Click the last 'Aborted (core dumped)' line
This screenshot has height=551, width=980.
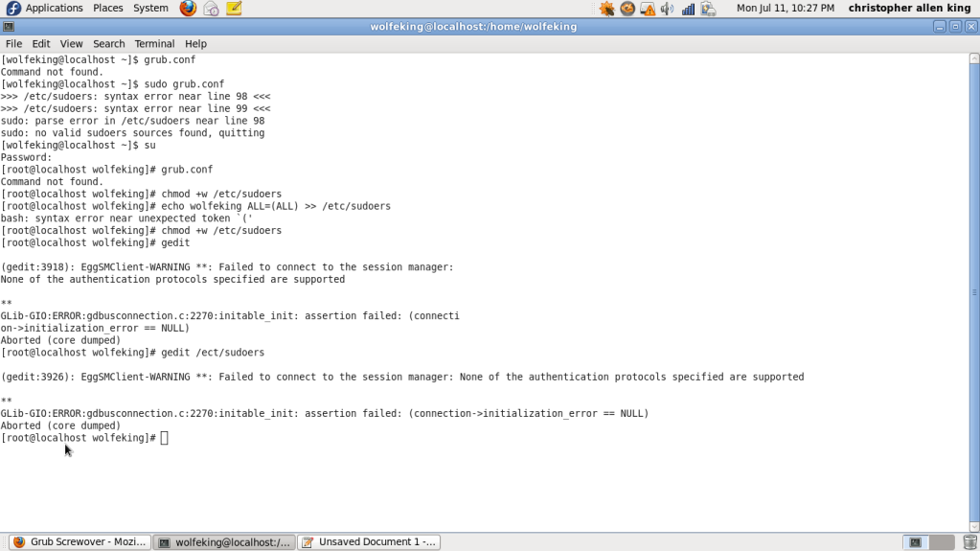pyautogui.click(x=60, y=425)
